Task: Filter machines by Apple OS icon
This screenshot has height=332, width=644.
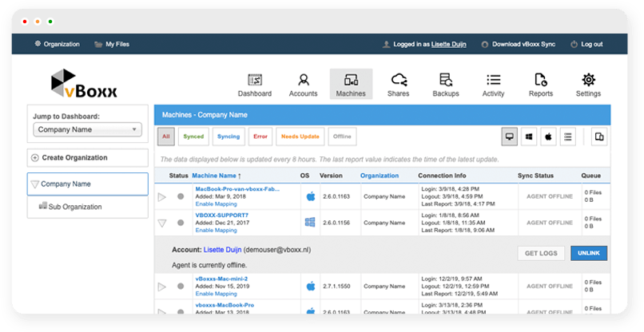Action: 548,137
